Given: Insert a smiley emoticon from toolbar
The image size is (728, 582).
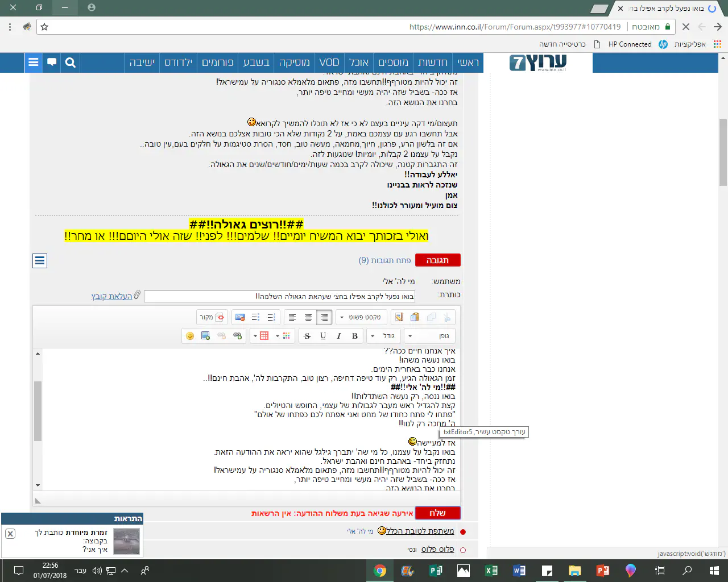Looking at the screenshot, I should click(x=190, y=336).
